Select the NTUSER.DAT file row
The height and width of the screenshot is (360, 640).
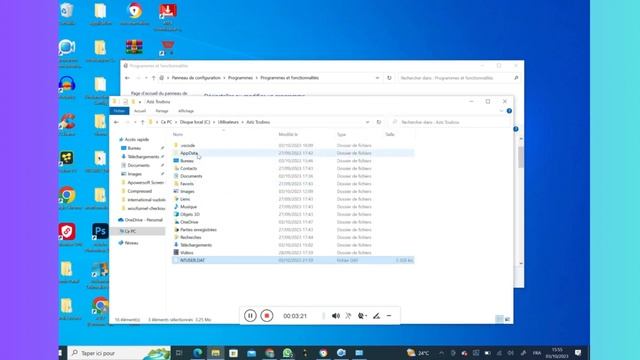coord(293,260)
